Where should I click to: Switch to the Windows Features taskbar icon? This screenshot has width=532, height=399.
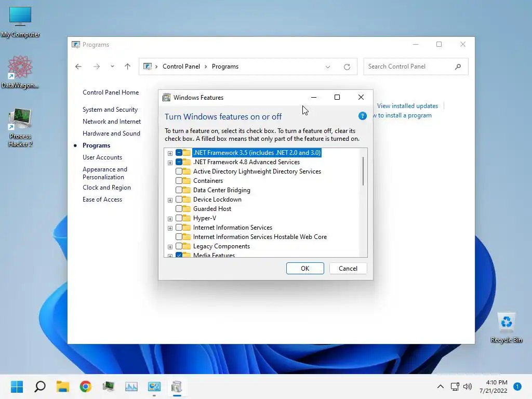177,387
